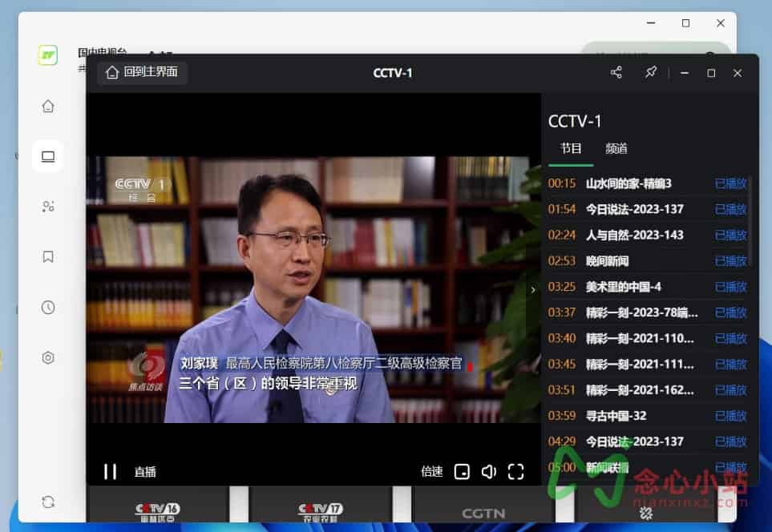Select program 美术里的中国-4
The image size is (772, 532).
pos(648,286)
